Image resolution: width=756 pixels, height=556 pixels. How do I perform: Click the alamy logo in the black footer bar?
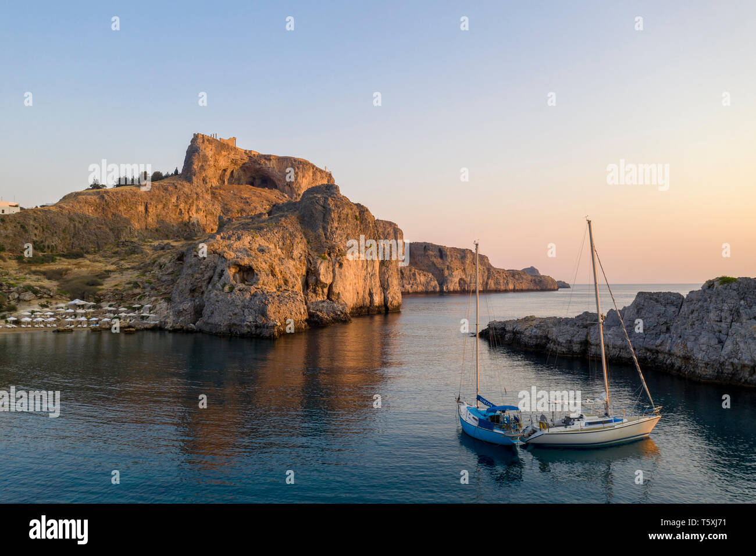pos(59,530)
